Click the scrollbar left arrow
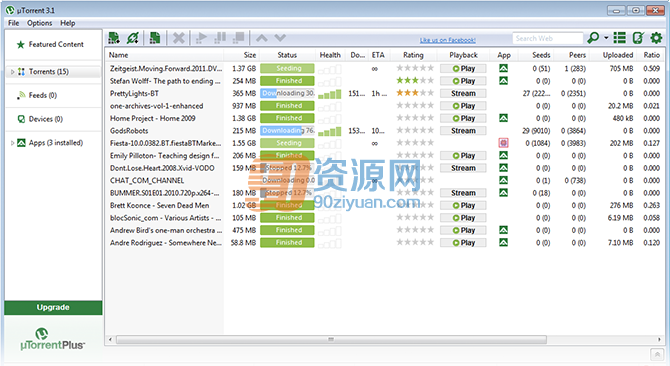 [110, 340]
